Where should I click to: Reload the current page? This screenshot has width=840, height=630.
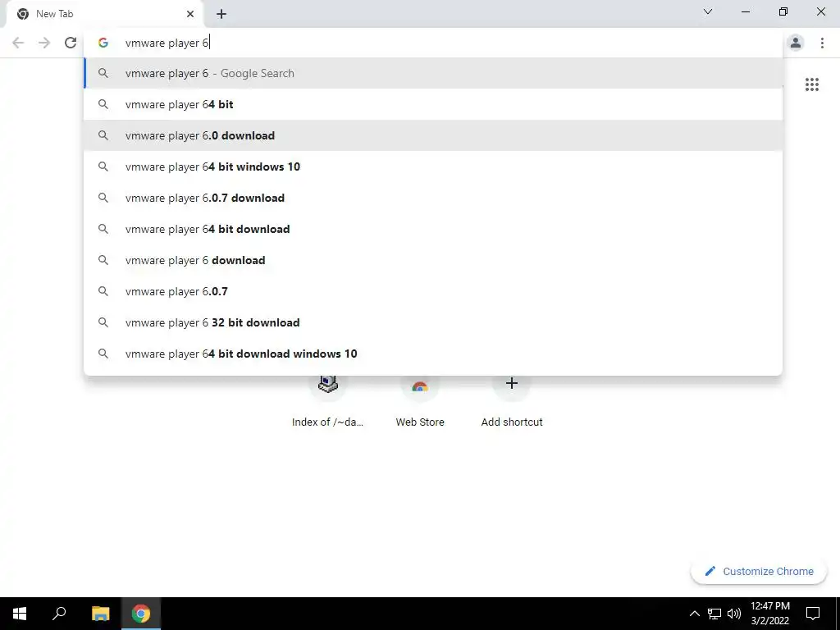(71, 43)
